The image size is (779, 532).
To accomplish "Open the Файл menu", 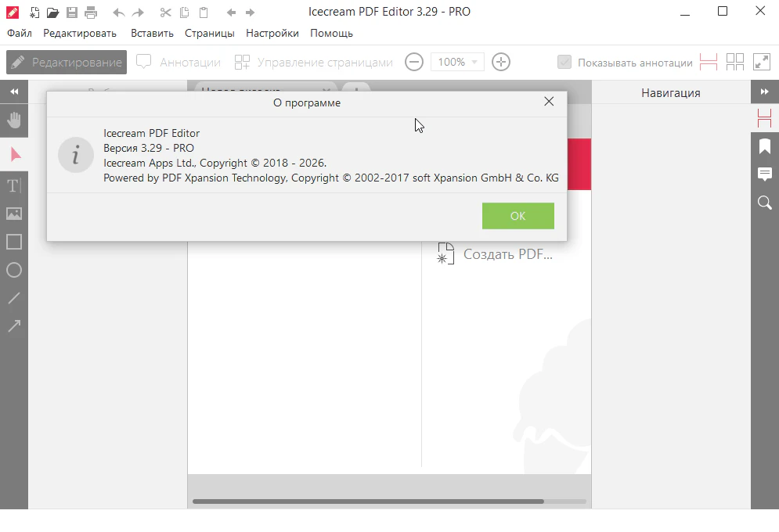I will pos(20,34).
